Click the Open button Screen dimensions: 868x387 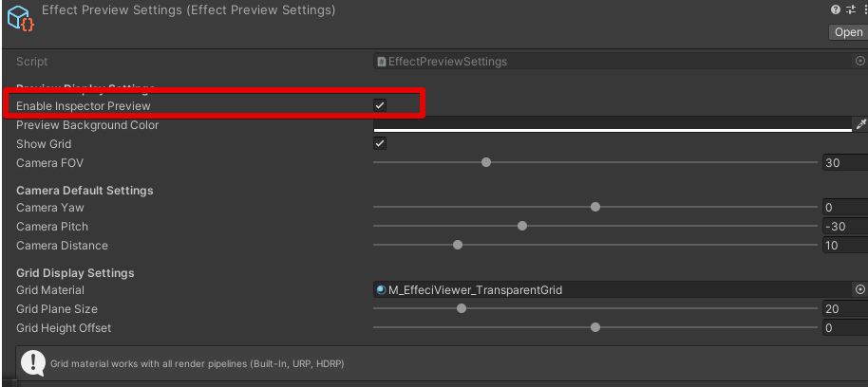(847, 32)
